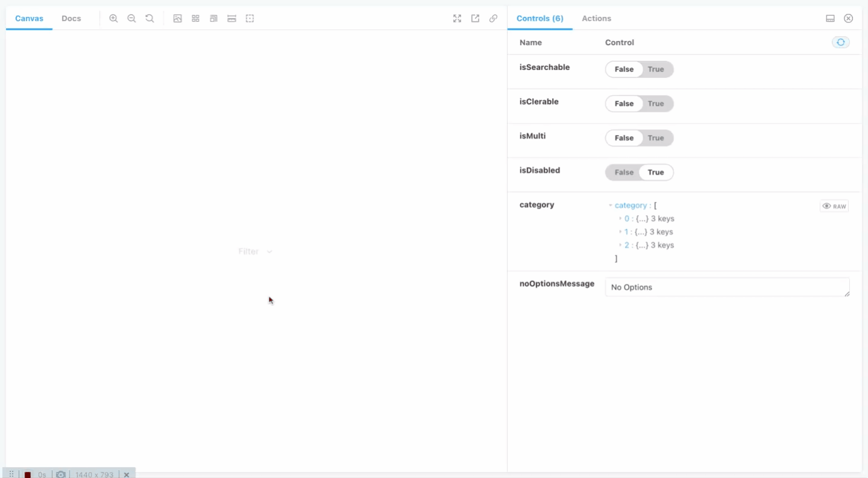868x478 pixels.
Task: Expand category item 0
Action: [x=620, y=219]
